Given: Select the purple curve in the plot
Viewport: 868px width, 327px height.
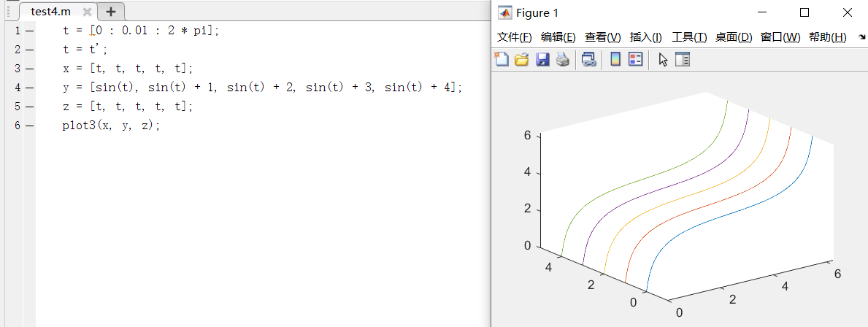Looking at the screenshot, I should 664,187.
